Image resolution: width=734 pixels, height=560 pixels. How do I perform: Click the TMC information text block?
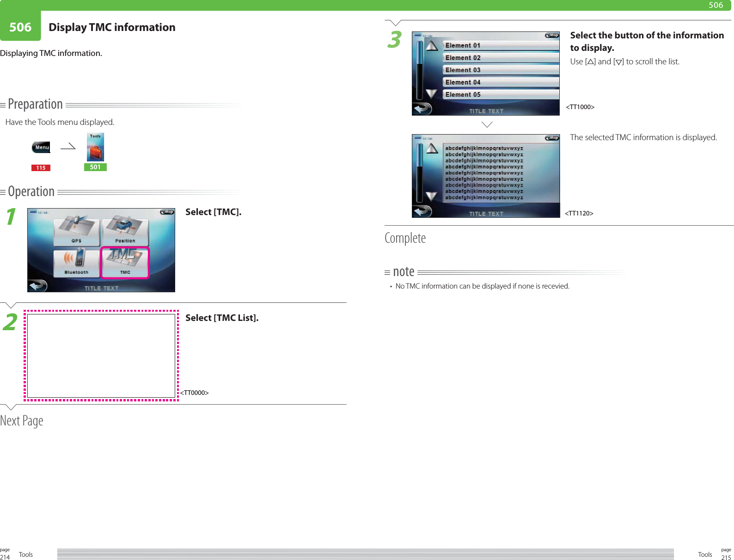point(501,173)
